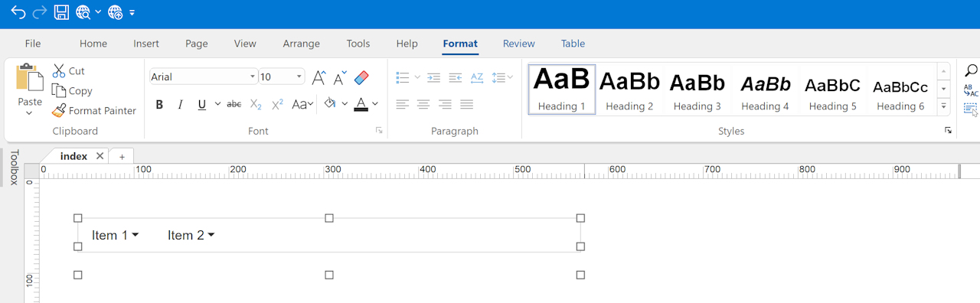Image resolution: width=980 pixels, height=303 pixels.
Task: Click the globe publish icon in the title bar
Action: pyautogui.click(x=116, y=12)
